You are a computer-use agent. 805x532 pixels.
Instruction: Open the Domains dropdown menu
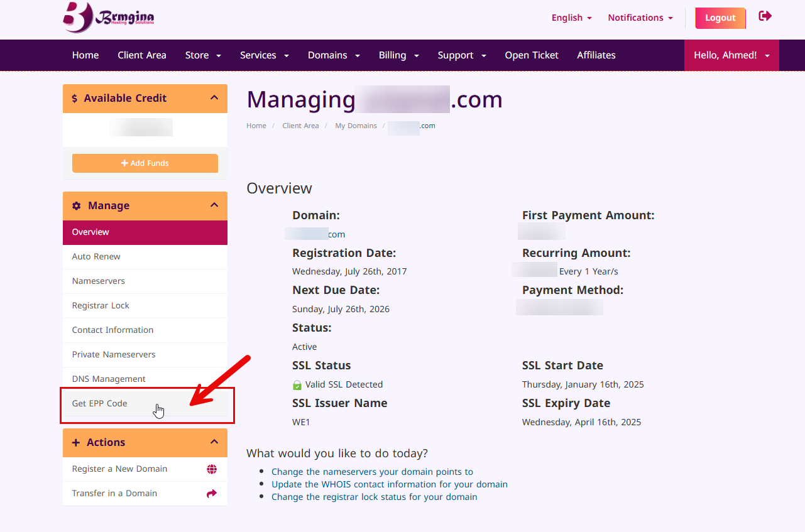coord(334,55)
